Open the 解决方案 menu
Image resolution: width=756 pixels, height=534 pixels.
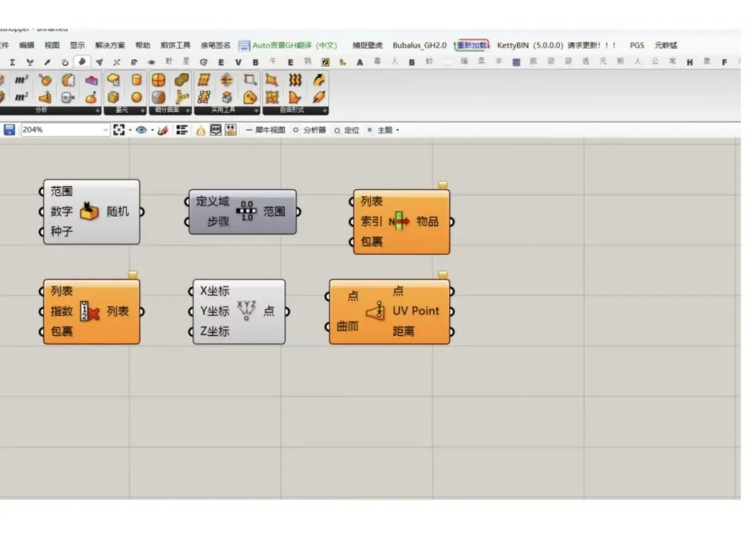[x=110, y=45]
